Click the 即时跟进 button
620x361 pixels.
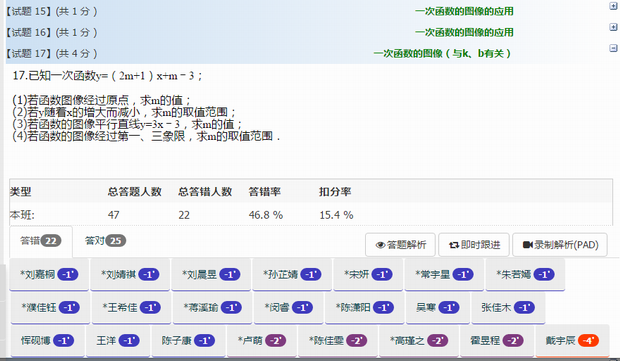[x=474, y=245]
